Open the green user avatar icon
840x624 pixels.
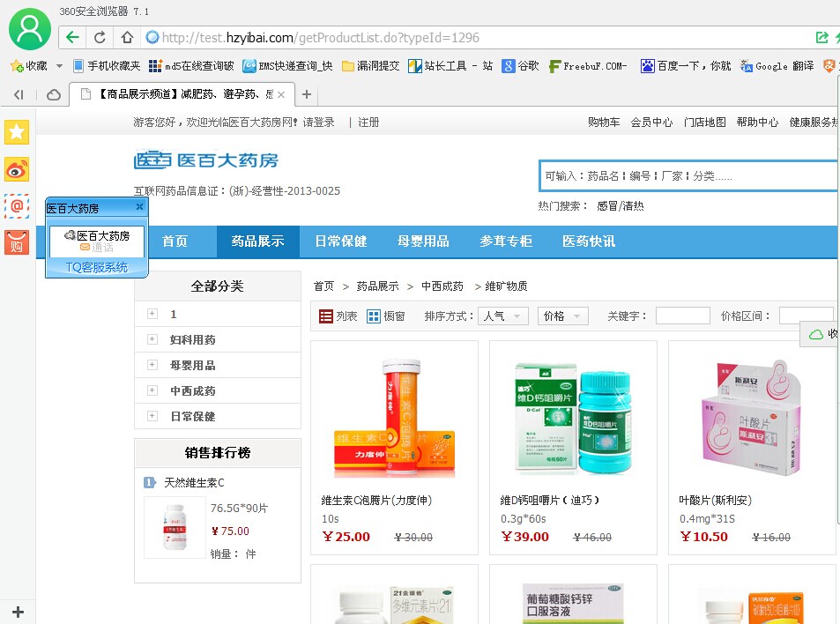coord(29,29)
